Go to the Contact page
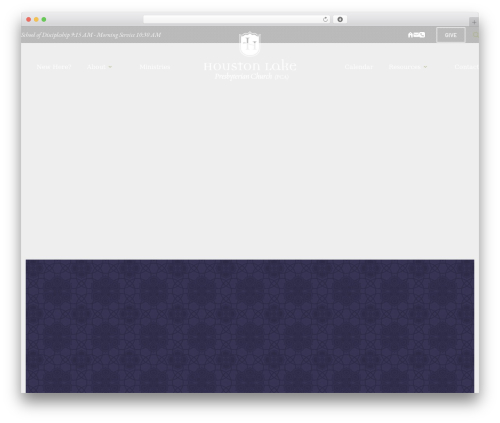 [x=466, y=67]
